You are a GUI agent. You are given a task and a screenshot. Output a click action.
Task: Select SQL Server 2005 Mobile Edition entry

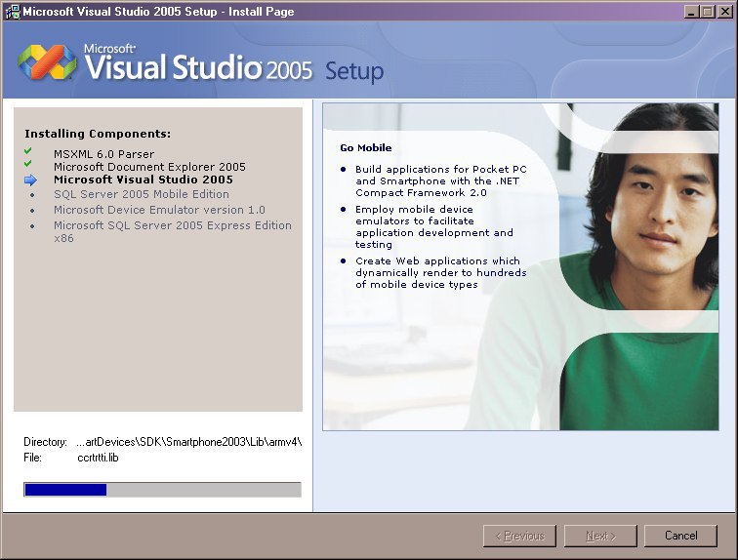[142, 194]
